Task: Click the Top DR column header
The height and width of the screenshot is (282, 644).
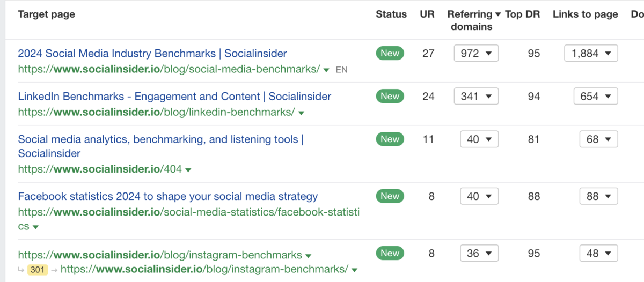Action: 522,14
